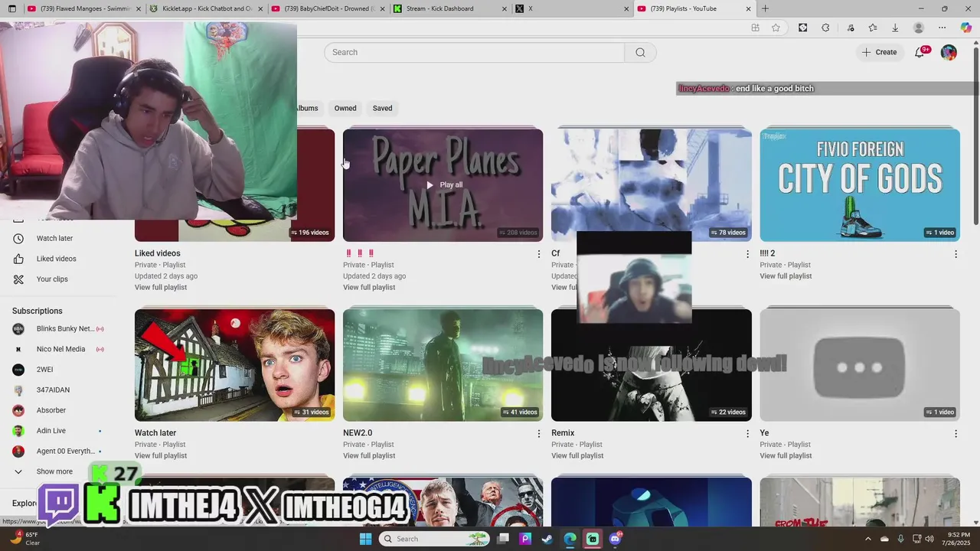The image size is (980, 551).
Task: Open browser Settings and more menu
Action: pyautogui.click(x=942, y=28)
